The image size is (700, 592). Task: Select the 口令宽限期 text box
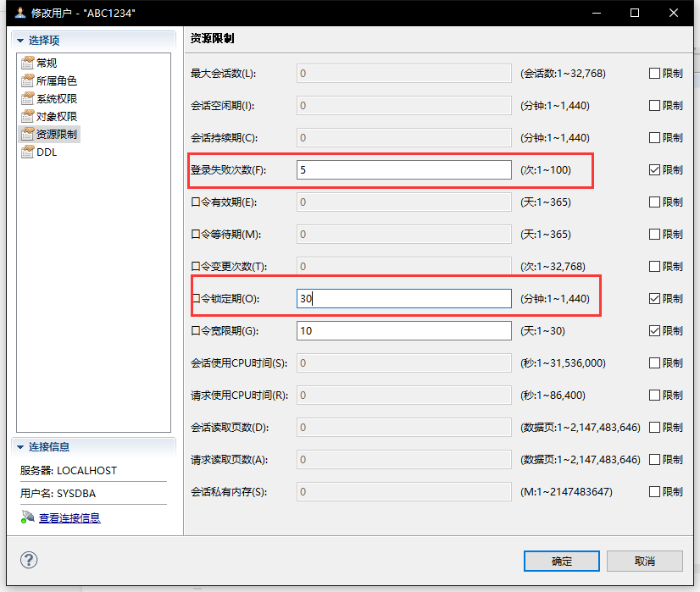(403, 330)
